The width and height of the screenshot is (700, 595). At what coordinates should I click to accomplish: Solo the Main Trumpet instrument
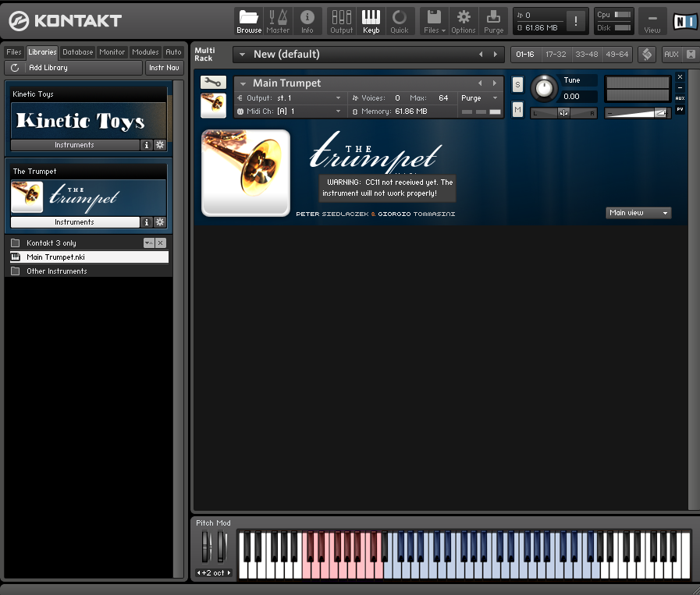[x=517, y=84]
